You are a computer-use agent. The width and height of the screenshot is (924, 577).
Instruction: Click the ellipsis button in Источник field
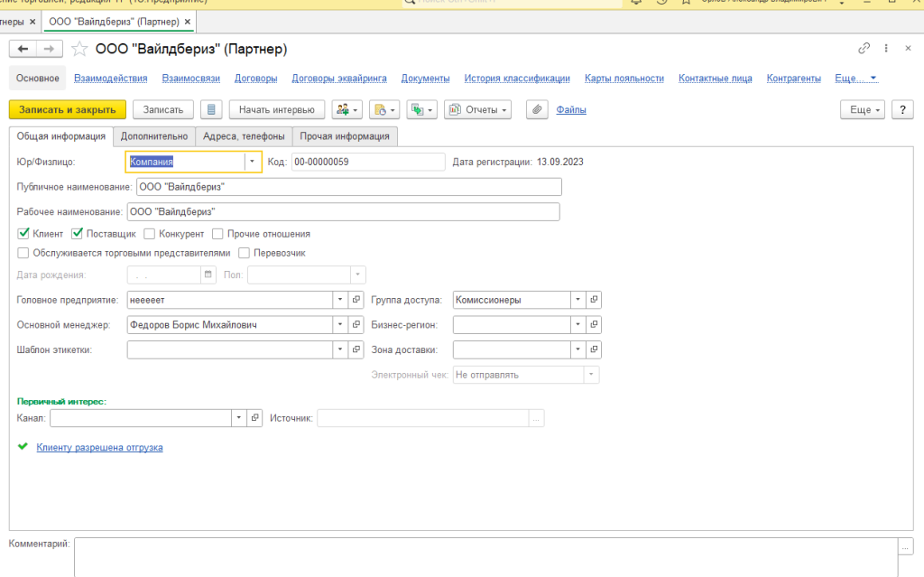(x=536, y=418)
